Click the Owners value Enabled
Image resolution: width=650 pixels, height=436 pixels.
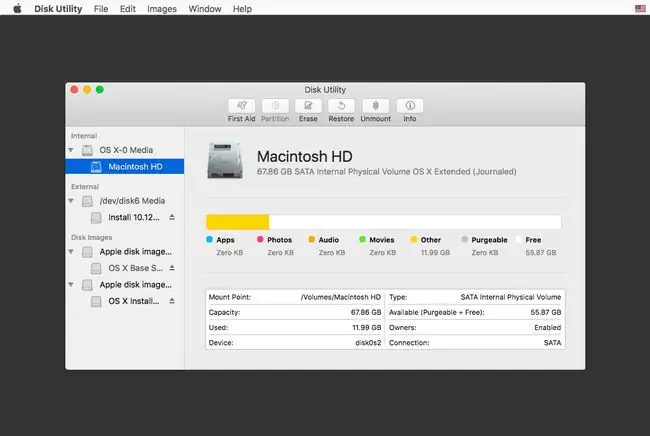tap(548, 327)
